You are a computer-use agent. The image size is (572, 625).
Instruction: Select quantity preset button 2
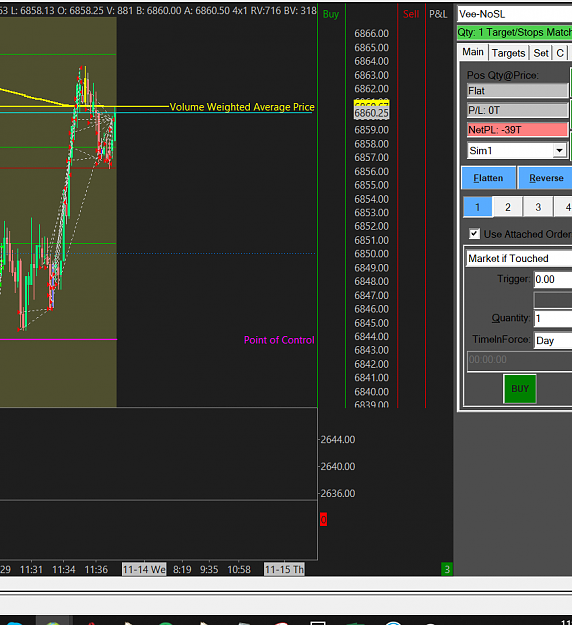click(x=508, y=207)
